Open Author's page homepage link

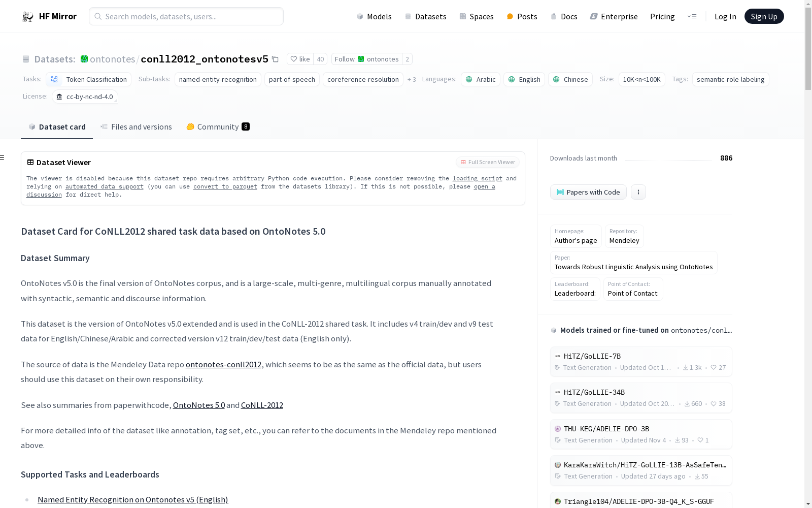576,236
